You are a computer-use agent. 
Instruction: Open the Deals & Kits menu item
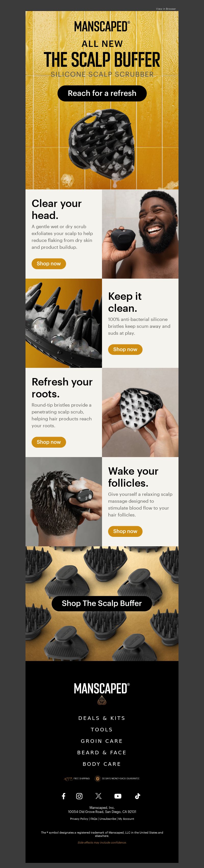pos(102,718)
